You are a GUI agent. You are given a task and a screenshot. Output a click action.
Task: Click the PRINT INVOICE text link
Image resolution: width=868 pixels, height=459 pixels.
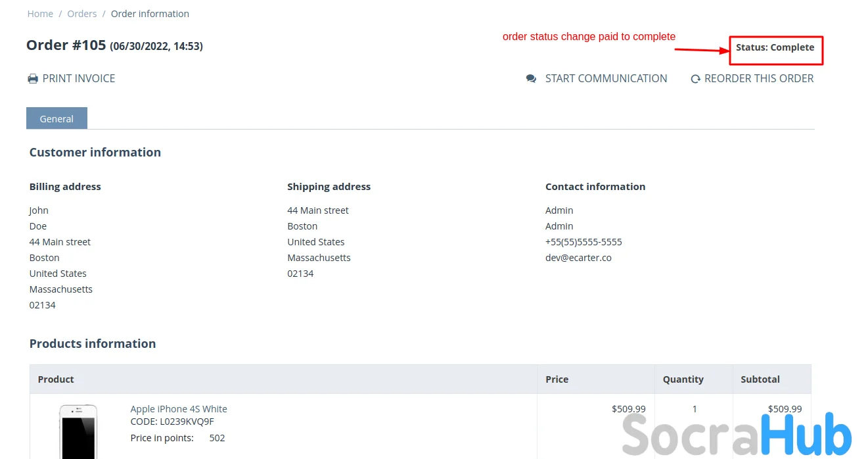(x=79, y=79)
